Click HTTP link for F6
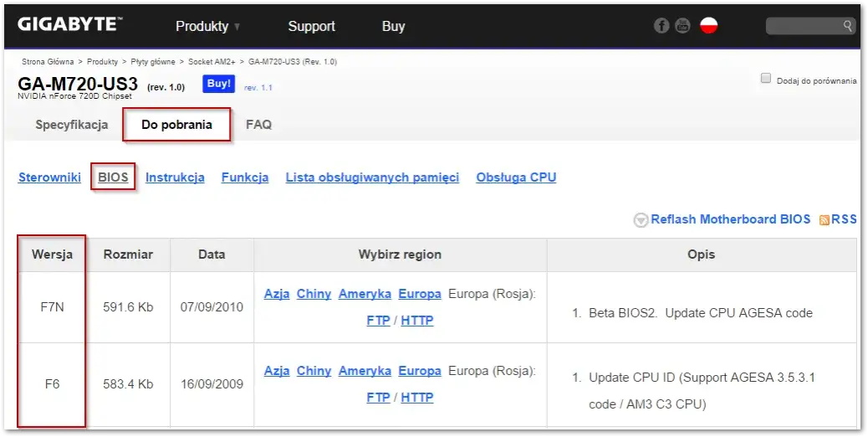The width and height of the screenshot is (868, 437). pos(416,398)
